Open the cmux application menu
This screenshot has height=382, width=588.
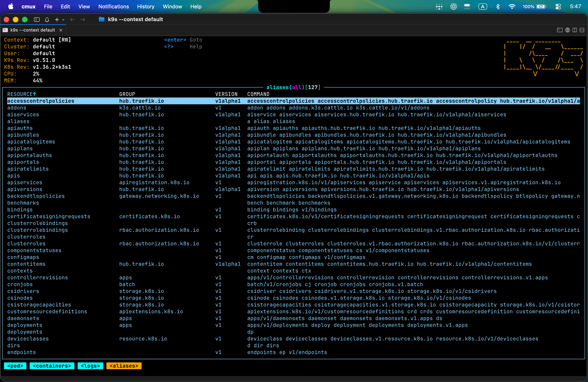(28, 6)
